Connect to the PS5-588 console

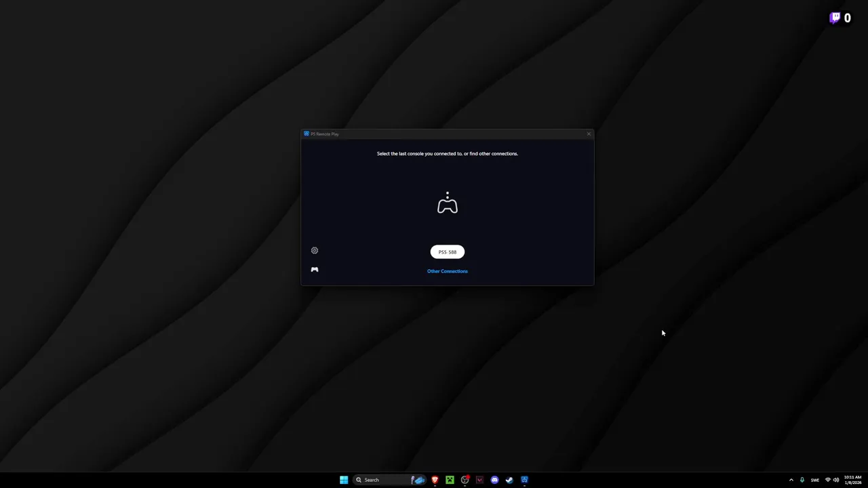click(x=448, y=252)
